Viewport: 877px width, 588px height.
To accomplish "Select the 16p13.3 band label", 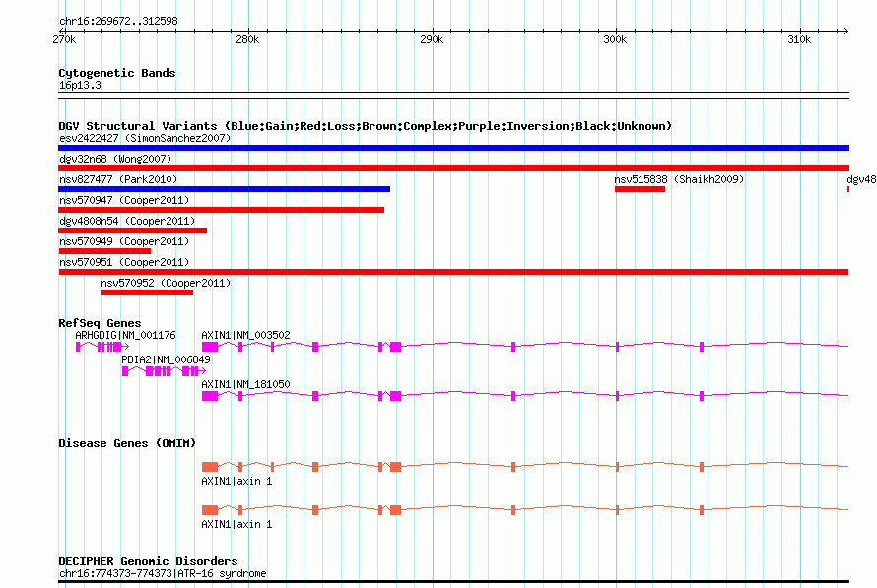I will pyautogui.click(x=80, y=85).
